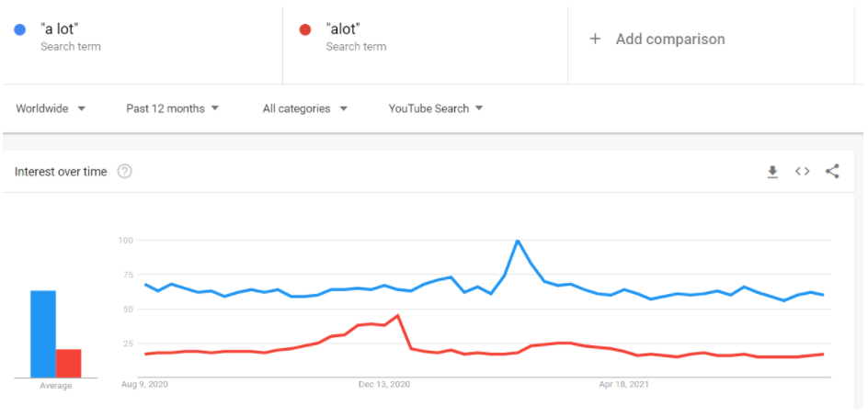Click the Interest over time heading
The height and width of the screenshot is (417, 868).
pos(61,172)
